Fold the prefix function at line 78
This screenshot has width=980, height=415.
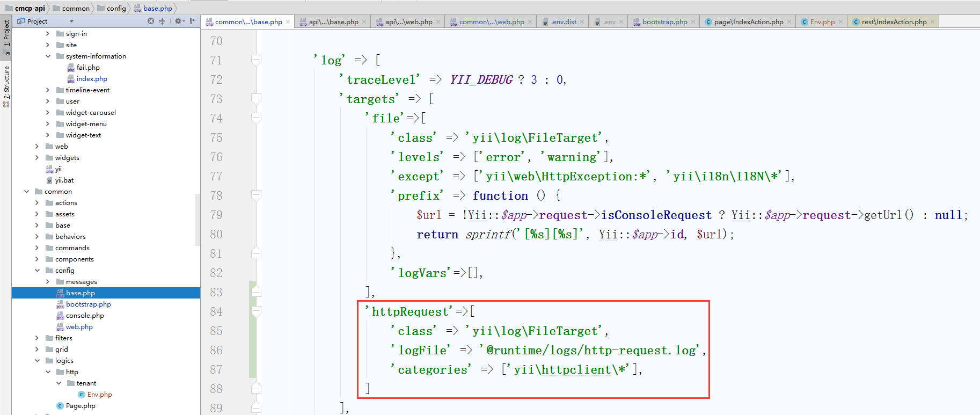coord(257,195)
